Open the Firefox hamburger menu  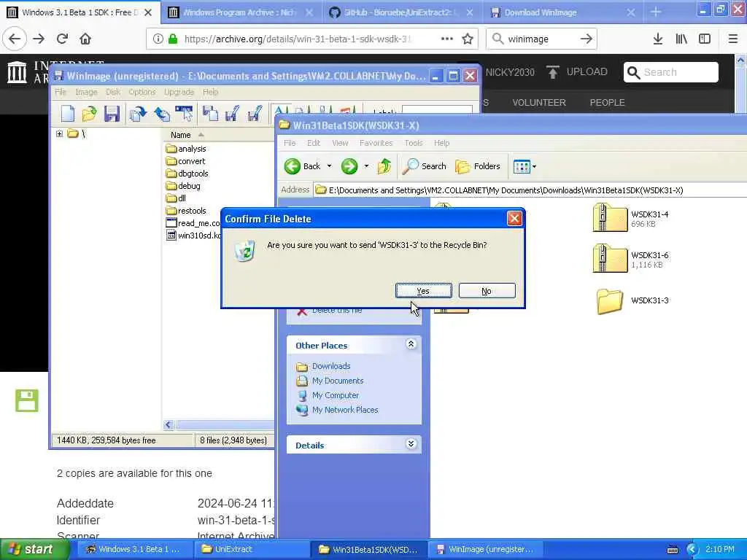tap(732, 39)
